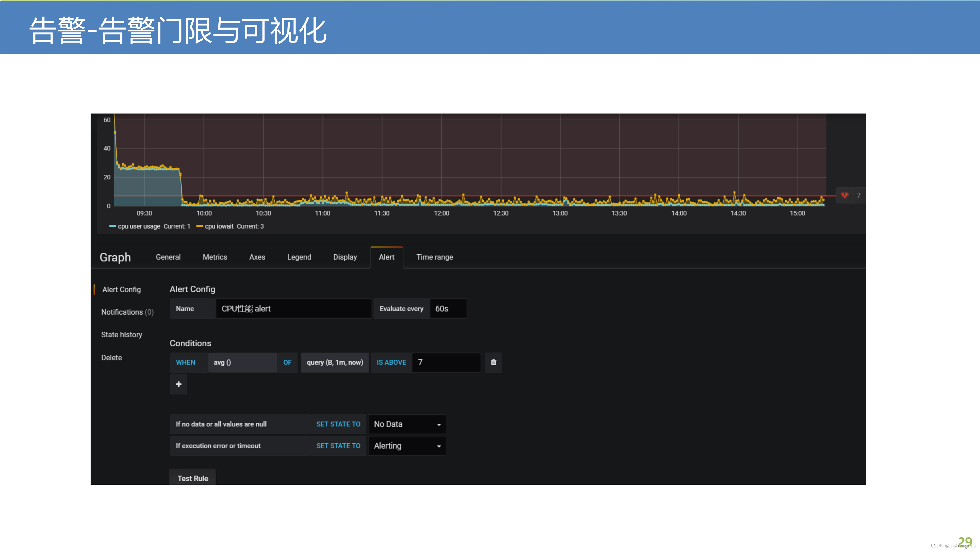
Task: Click the alert Name input field
Action: 293,308
